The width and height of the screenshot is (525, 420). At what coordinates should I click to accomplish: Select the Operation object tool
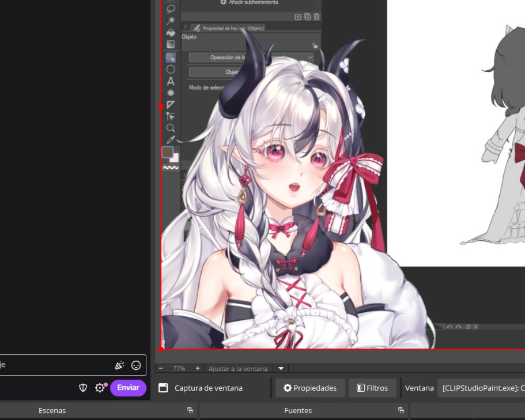point(171,58)
